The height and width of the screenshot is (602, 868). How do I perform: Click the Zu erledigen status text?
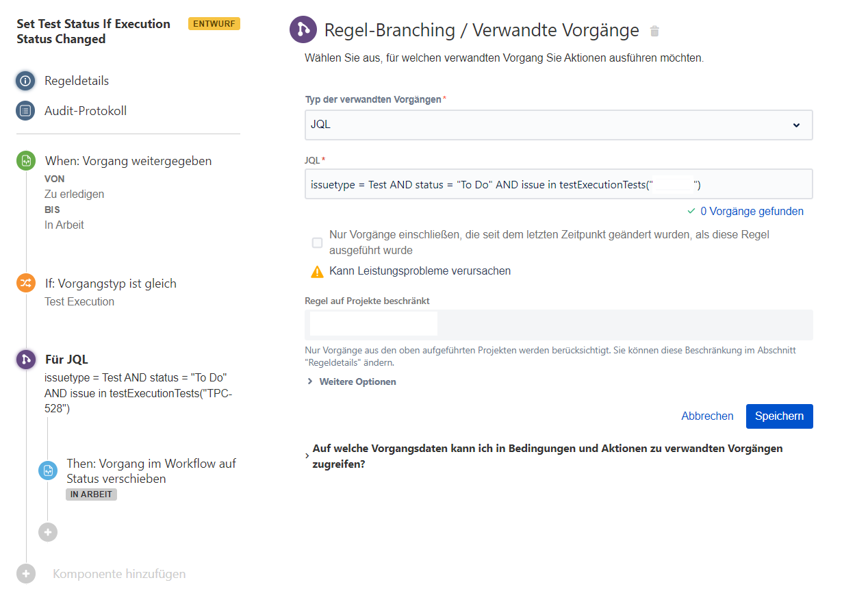(x=75, y=195)
